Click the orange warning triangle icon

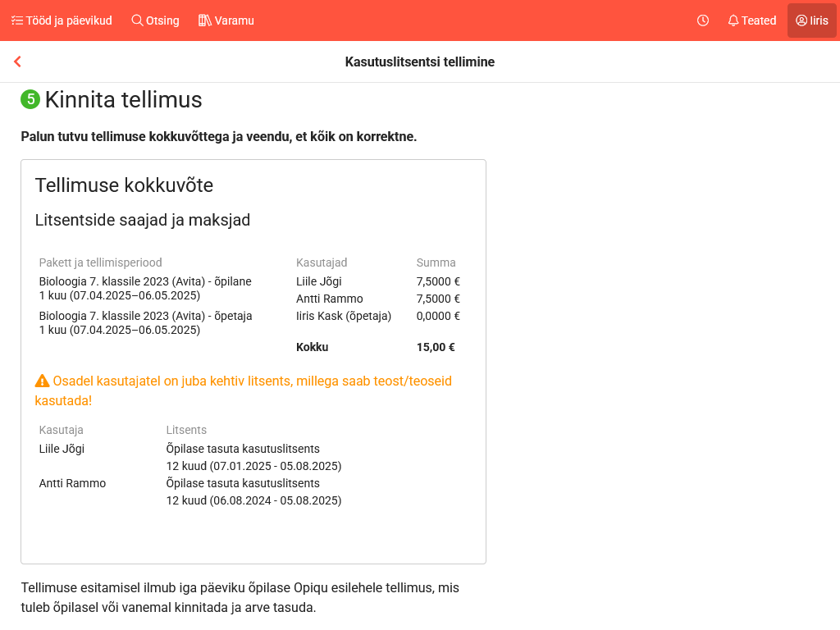[x=43, y=381]
